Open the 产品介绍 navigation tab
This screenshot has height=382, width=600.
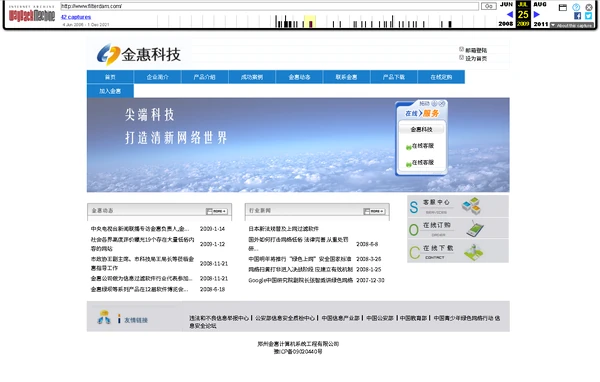205,77
